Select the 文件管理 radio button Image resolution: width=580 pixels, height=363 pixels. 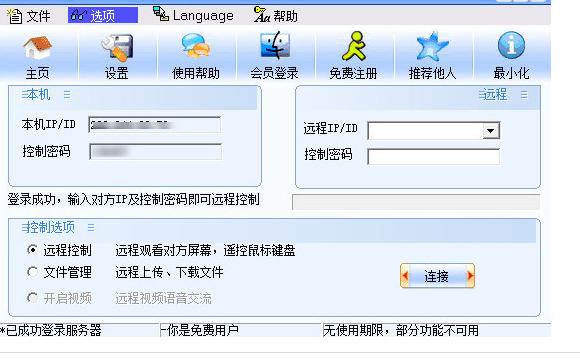point(32,272)
